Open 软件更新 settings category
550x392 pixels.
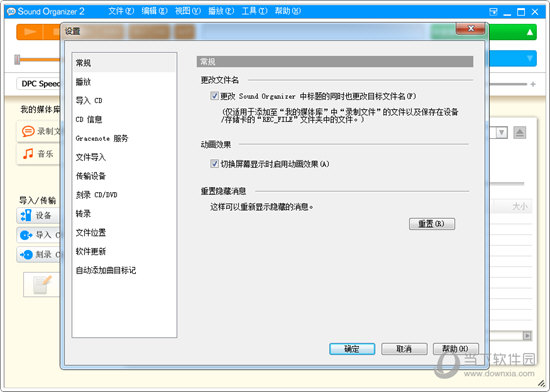coord(123,251)
